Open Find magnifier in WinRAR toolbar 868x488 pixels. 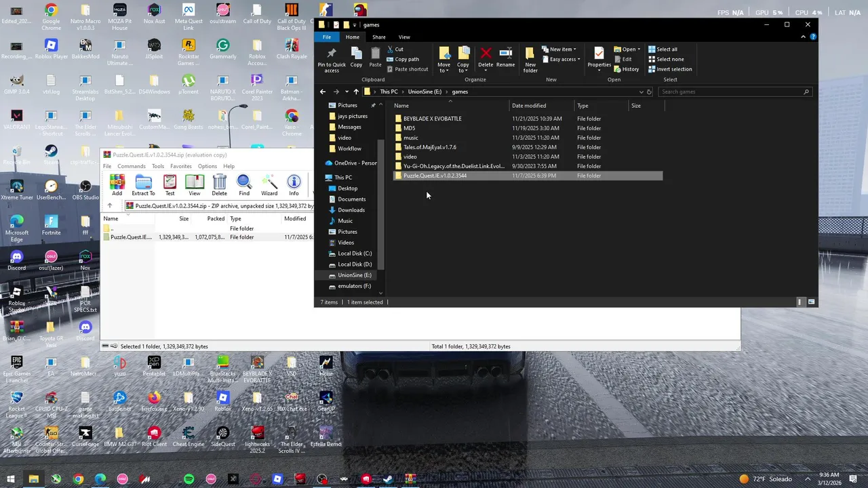(x=244, y=185)
